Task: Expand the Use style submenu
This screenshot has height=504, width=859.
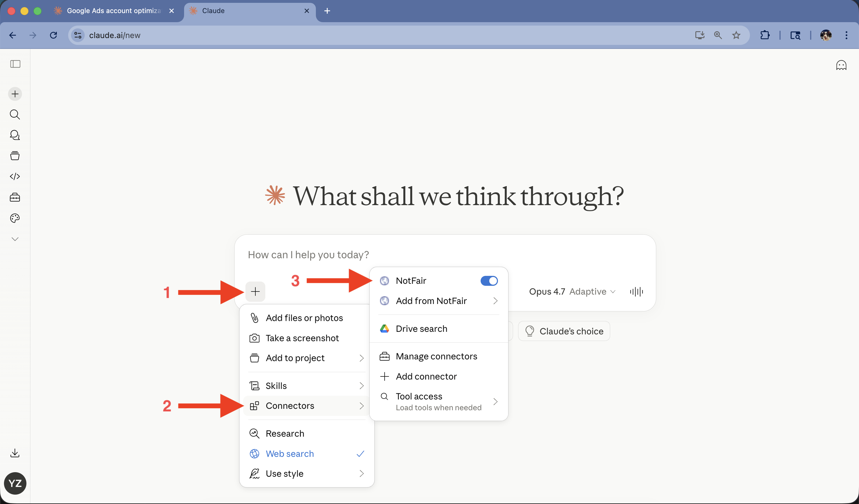Action: click(307, 474)
